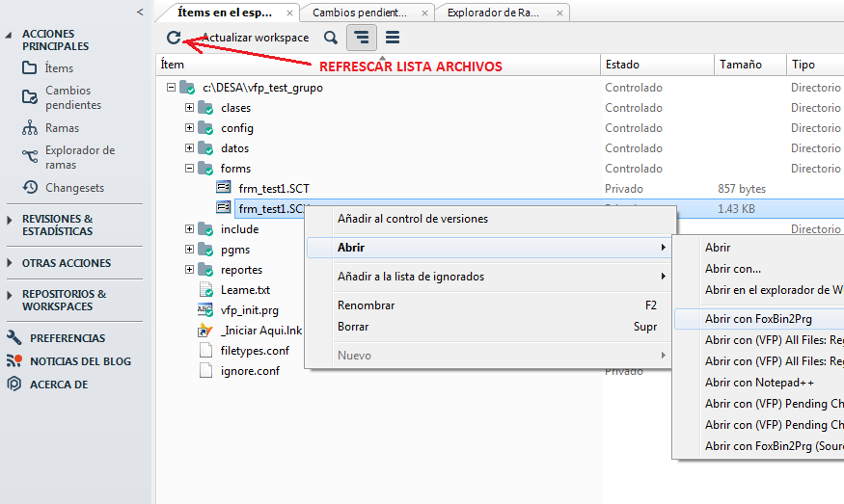The width and height of the screenshot is (844, 504).
Task: Select the reportes folder icon
Action: pos(205,270)
